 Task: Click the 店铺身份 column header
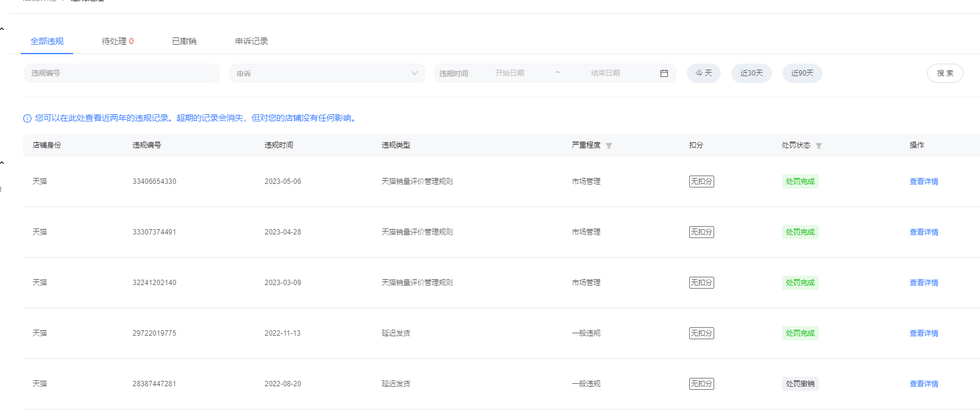pyautogui.click(x=47, y=145)
